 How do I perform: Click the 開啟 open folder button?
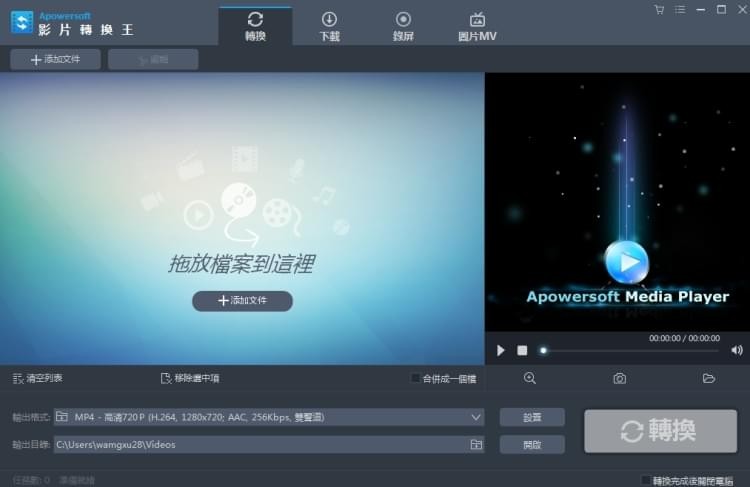click(x=532, y=445)
